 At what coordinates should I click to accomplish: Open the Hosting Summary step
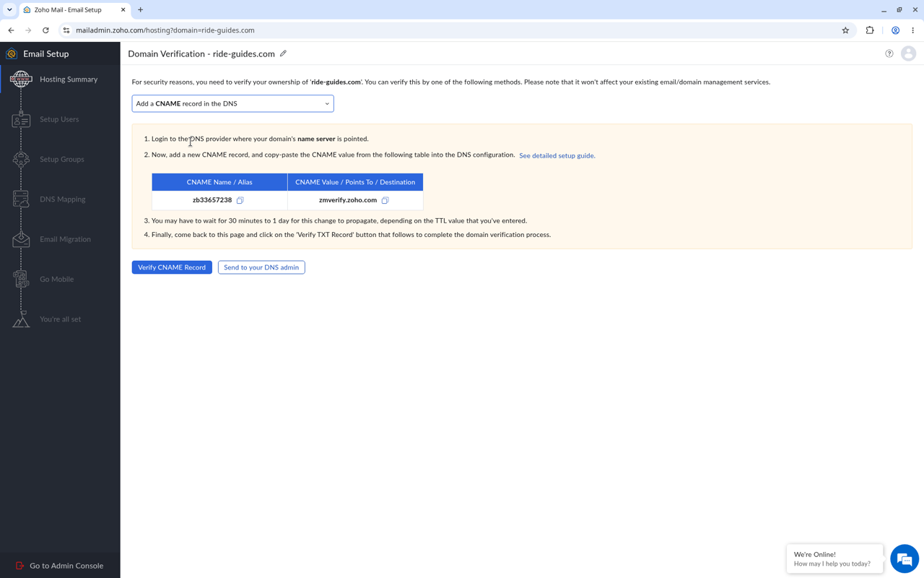point(69,79)
